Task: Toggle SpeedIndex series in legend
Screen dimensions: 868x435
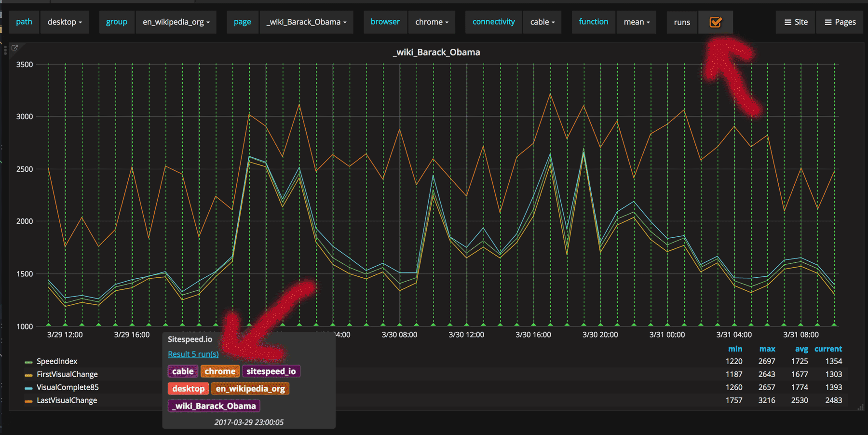Action: [56, 361]
